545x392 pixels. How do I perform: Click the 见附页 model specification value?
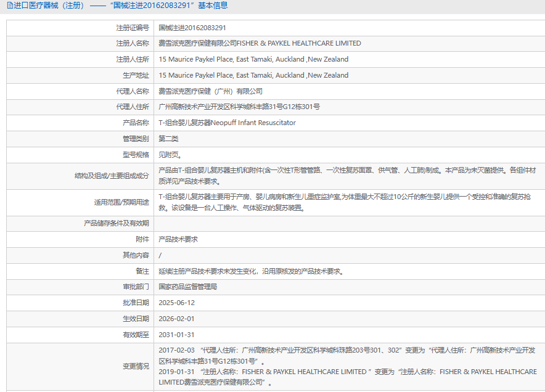click(x=170, y=155)
